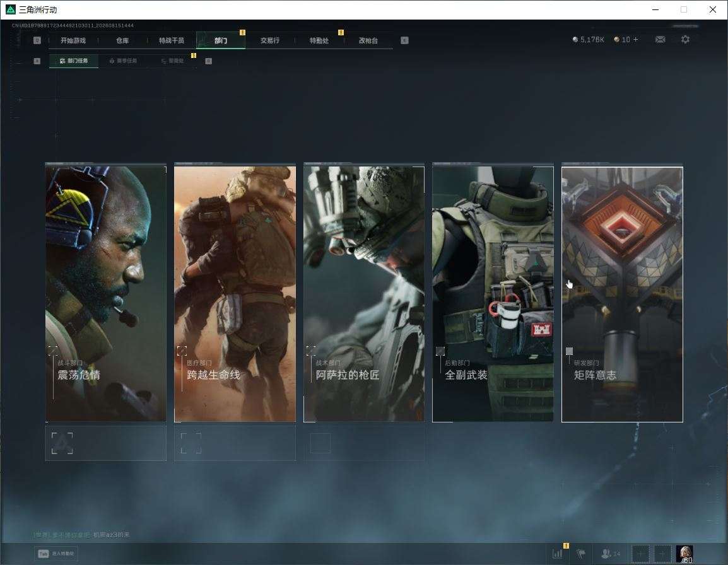Click the world chat message line

(82, 535)
